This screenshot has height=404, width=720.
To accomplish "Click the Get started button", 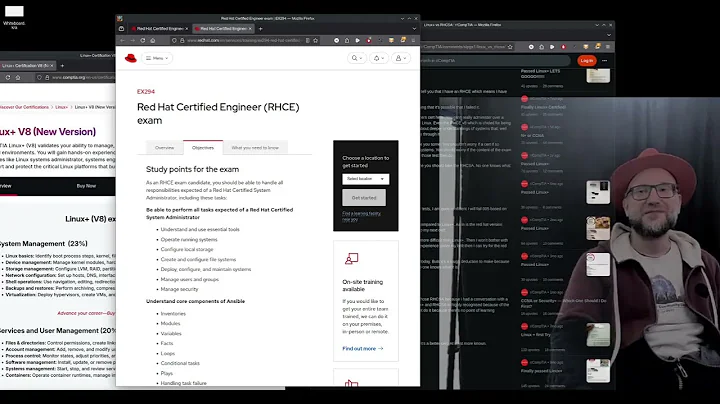I will [364, 198].
